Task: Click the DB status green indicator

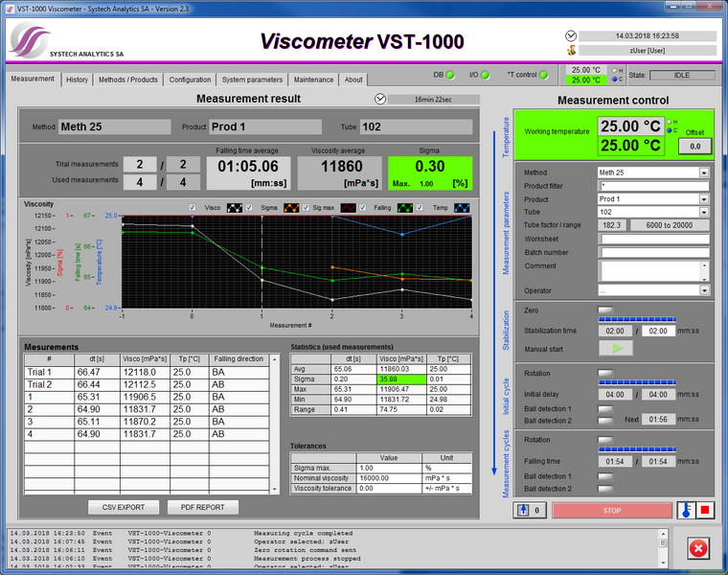Action: pos(450,75)
